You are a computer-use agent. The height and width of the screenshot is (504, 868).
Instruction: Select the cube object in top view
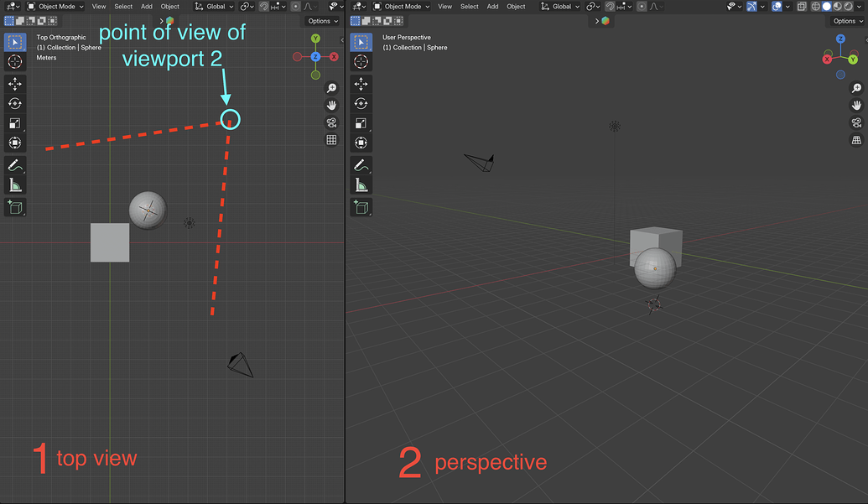pyautogui.click(x=110, y=242)
